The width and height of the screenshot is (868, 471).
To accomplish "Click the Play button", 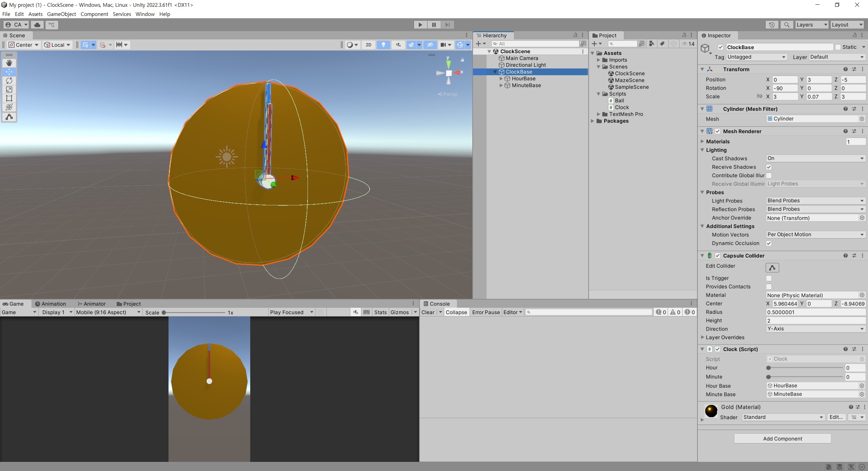I will point(420,25).
